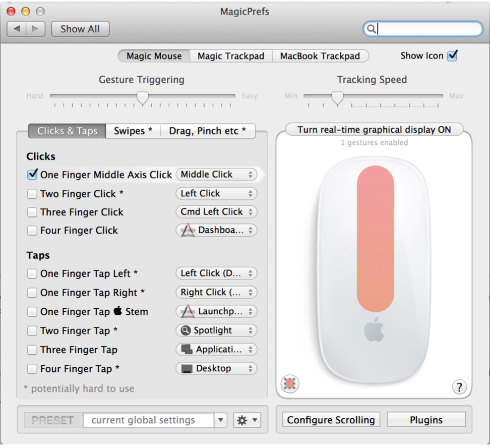490x448 pixels.
Task: Click the Tracking Speed slider handle
Action: point(337,98)
